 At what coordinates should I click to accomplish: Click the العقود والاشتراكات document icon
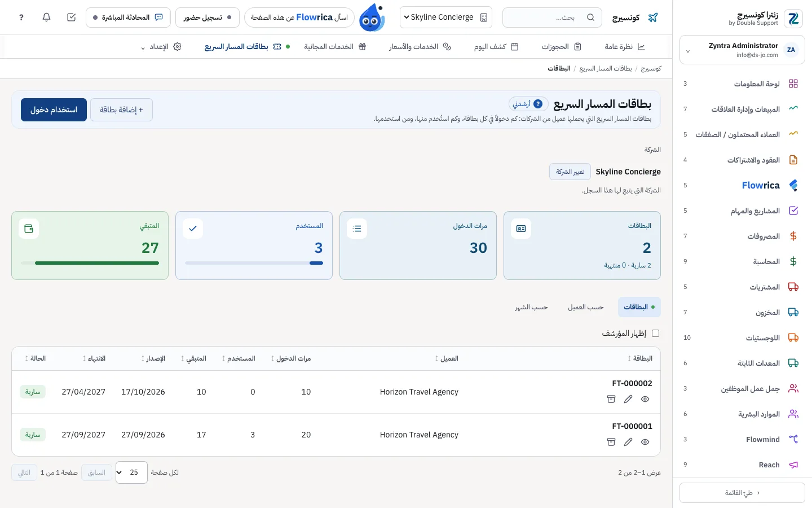(x=793, y=160)
